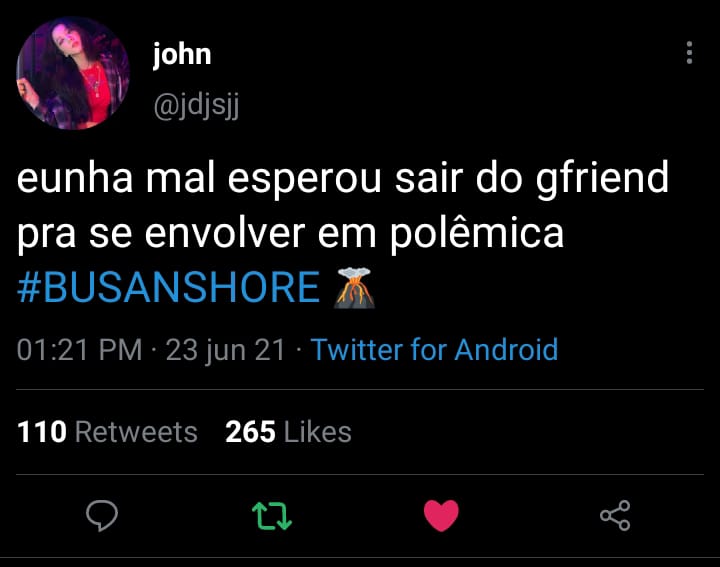
Task: Open the Twitter for Android source link
Action: coord(434,350)
